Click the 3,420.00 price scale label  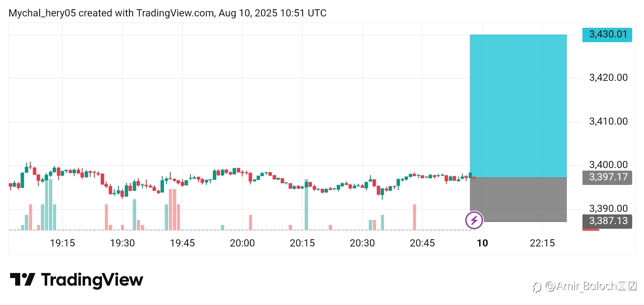point(608,78)
